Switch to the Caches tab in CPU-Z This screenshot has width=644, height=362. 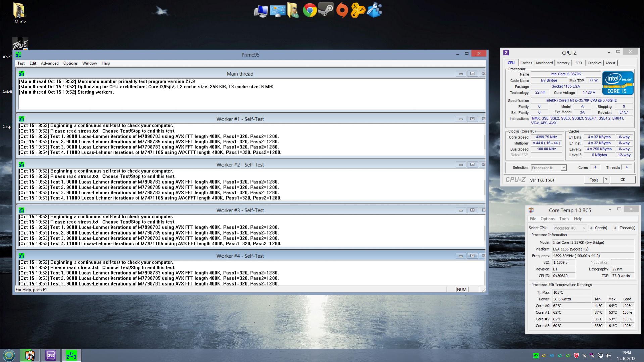point(526,63)
